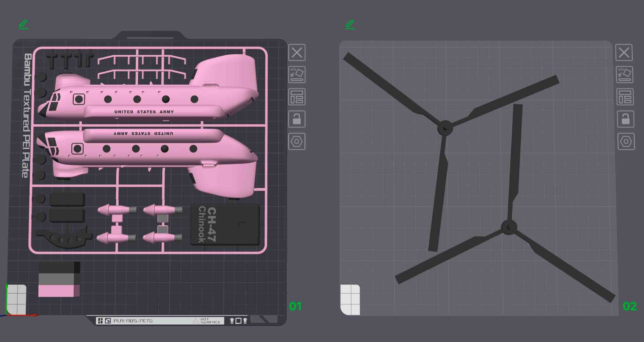644x342 pixels.
Task: Click the PLA/ABS/PETG plate label
Action: (x=133, y=321)
